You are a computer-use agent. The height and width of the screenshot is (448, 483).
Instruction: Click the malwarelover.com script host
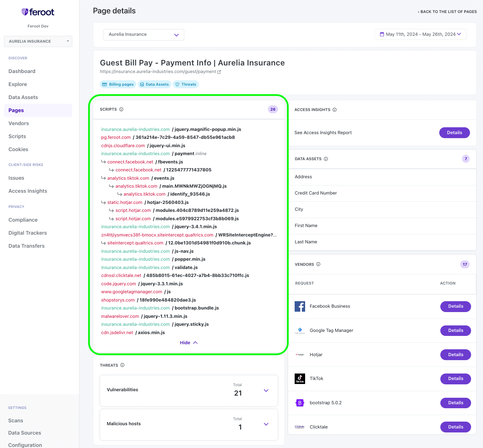coord(120,316)
